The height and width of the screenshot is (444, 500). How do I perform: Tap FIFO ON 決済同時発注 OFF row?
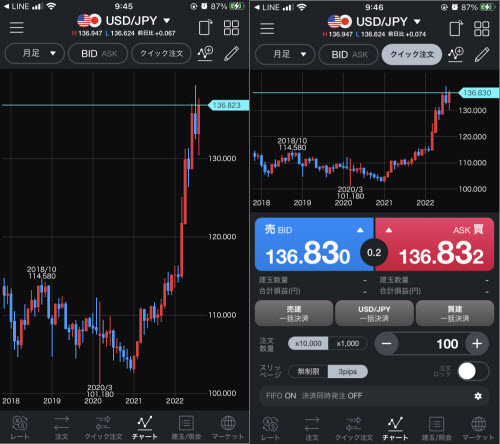374,396
